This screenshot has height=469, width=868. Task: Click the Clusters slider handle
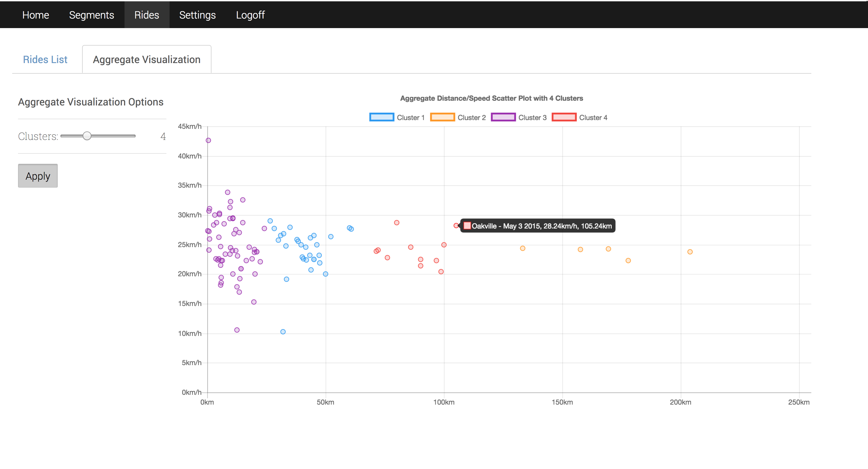pyautogui.click(x=87, y=136)
